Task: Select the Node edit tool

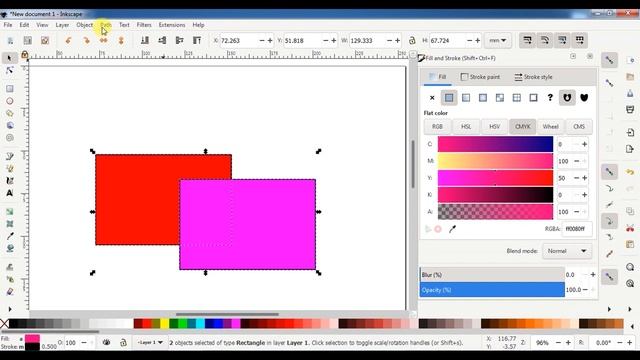Action: [10, 71]
